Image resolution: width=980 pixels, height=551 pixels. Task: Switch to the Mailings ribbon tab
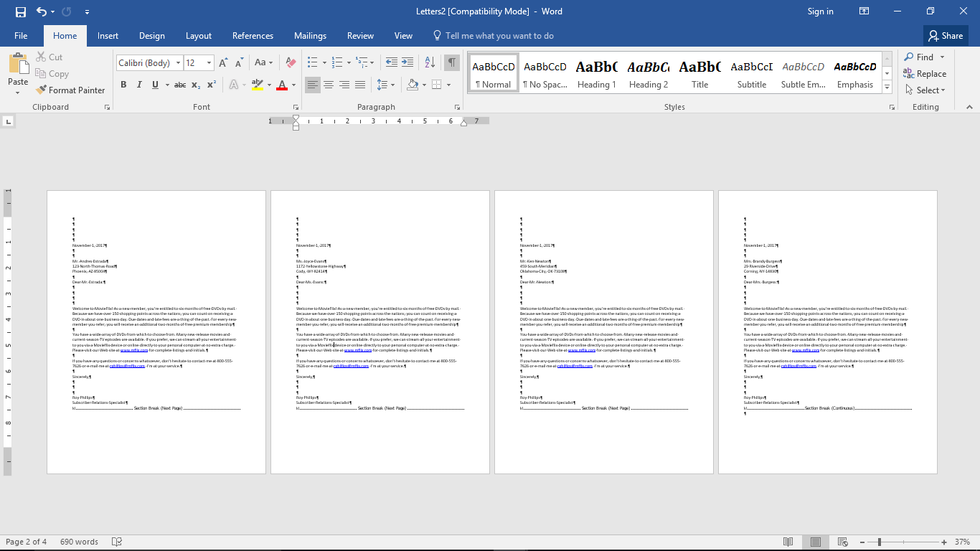tap(310, 35)
